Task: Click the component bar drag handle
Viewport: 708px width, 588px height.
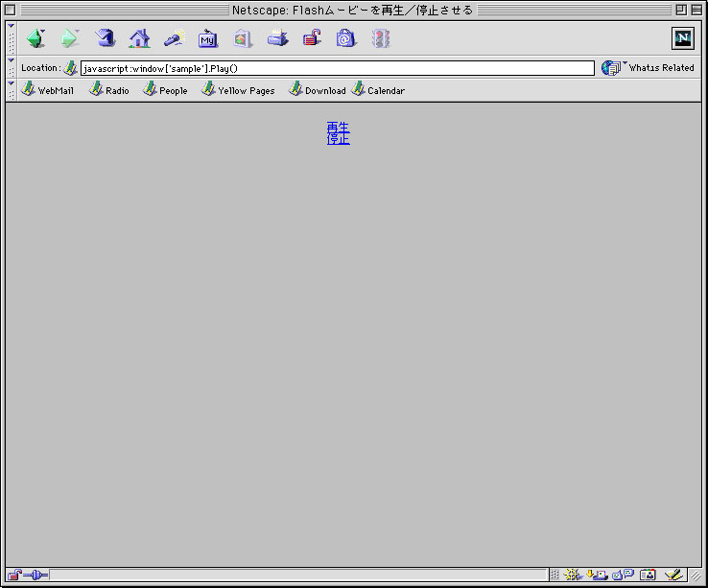Action: pos(555,575)
